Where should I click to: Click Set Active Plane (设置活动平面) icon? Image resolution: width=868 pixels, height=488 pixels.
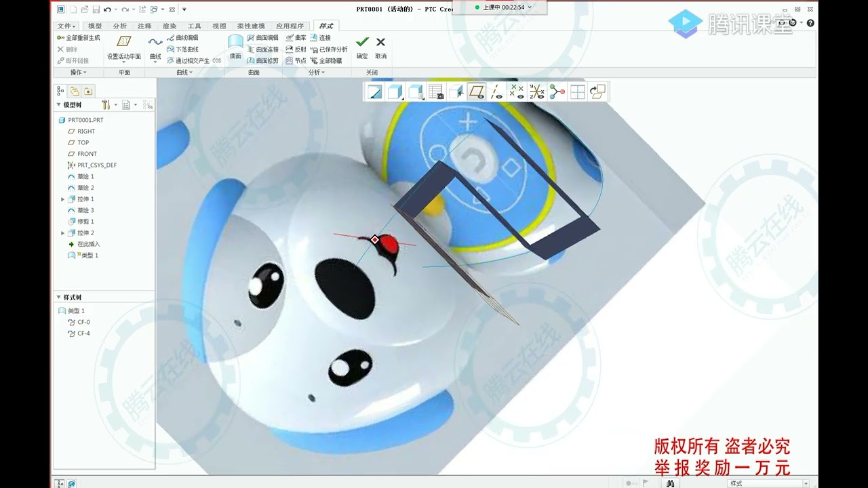123,41
